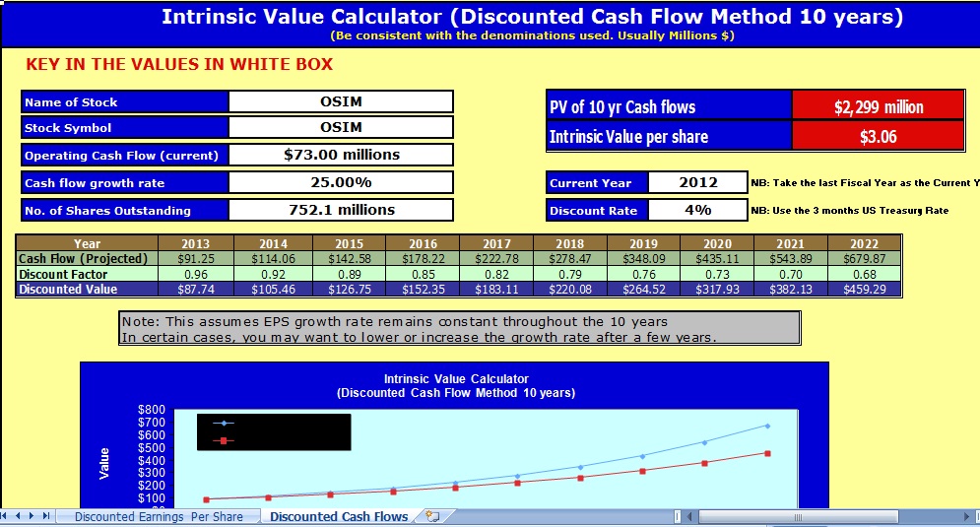Image resolution: width=980 pixels, height=527 pixels.
Task: Select the Operating Cash Flow input $73.00 millions
Action: click(341, 155)
